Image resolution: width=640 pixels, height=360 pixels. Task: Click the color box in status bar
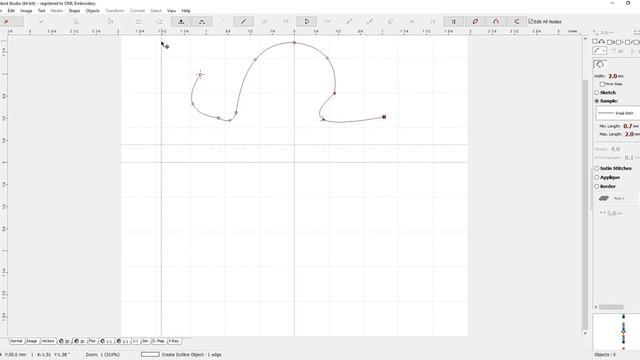tap(150, 354)
